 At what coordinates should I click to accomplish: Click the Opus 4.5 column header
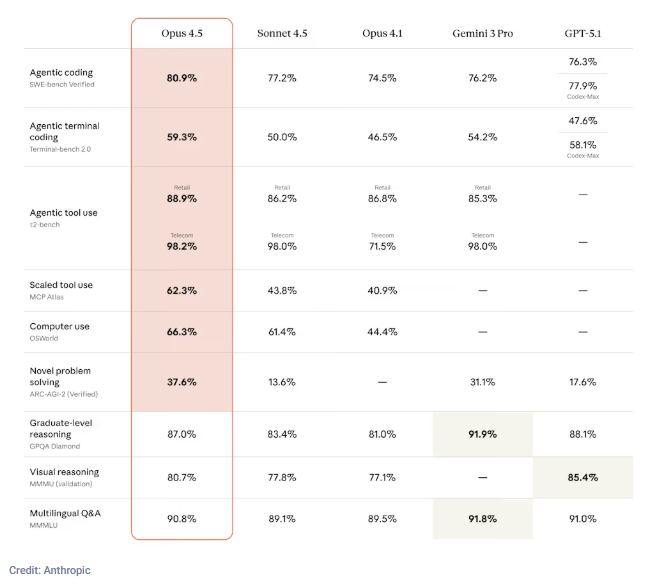coord(182,33)
